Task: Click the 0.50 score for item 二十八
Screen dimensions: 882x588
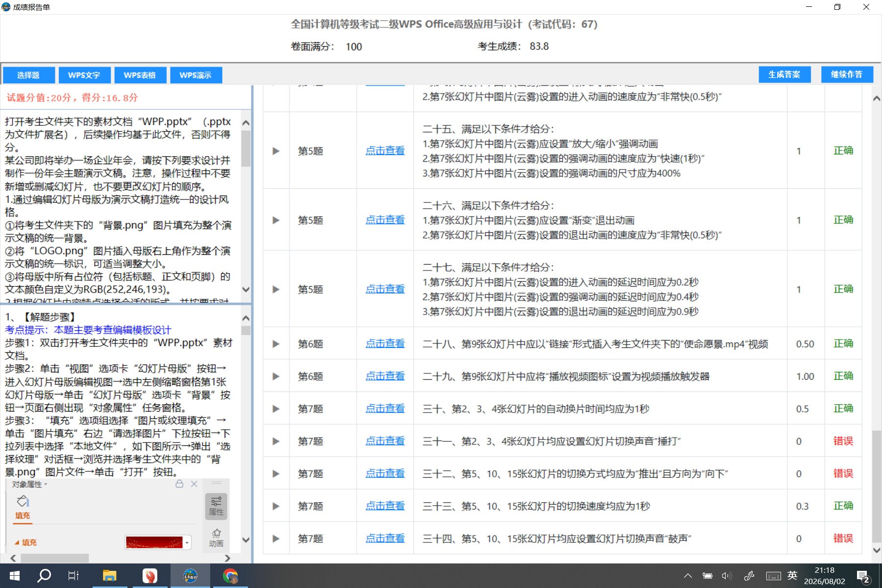Action: (805, 344)
